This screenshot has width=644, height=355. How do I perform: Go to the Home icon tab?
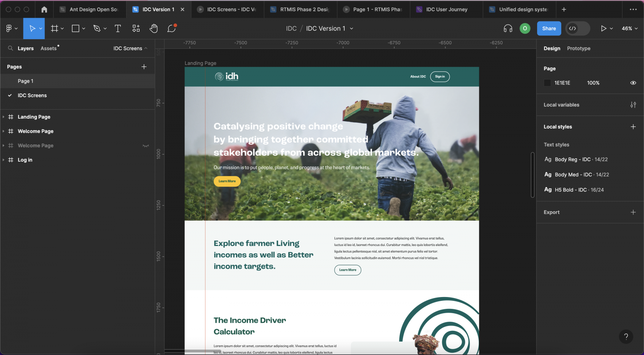[44, 10]
